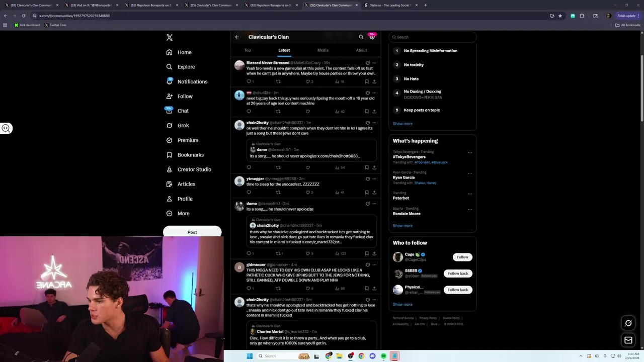Open more menu on gldmaxxer post
The width and height of the screenshot is (644, 362).
[374, 264]
